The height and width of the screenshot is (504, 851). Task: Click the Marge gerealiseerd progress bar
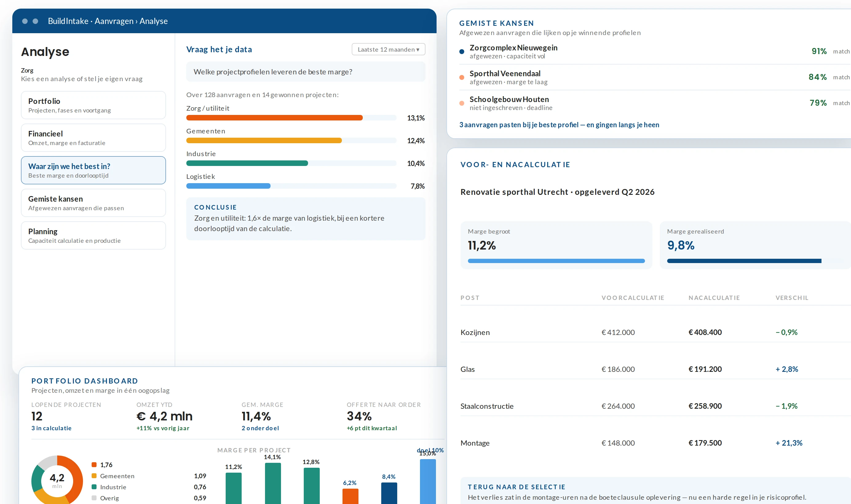click(x=744, y=261)
